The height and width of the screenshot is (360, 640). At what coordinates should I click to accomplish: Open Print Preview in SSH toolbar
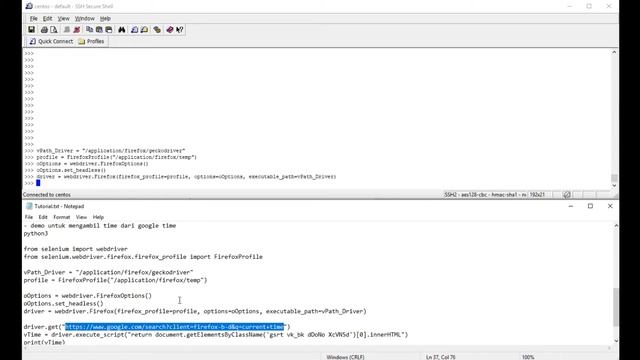click(x=53, y=30)
